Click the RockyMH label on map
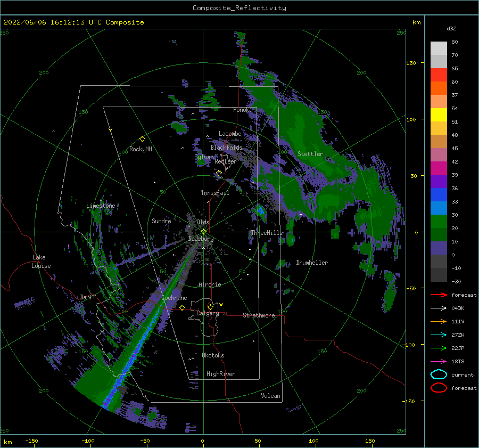This screenshot has width=479, height=448. pos(141,149)
